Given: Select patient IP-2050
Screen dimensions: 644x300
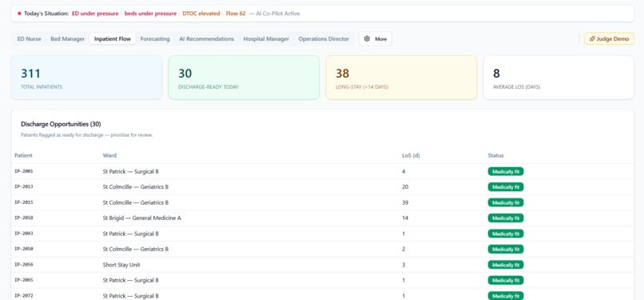Looking at the screenshot, I should pos(24,249).
